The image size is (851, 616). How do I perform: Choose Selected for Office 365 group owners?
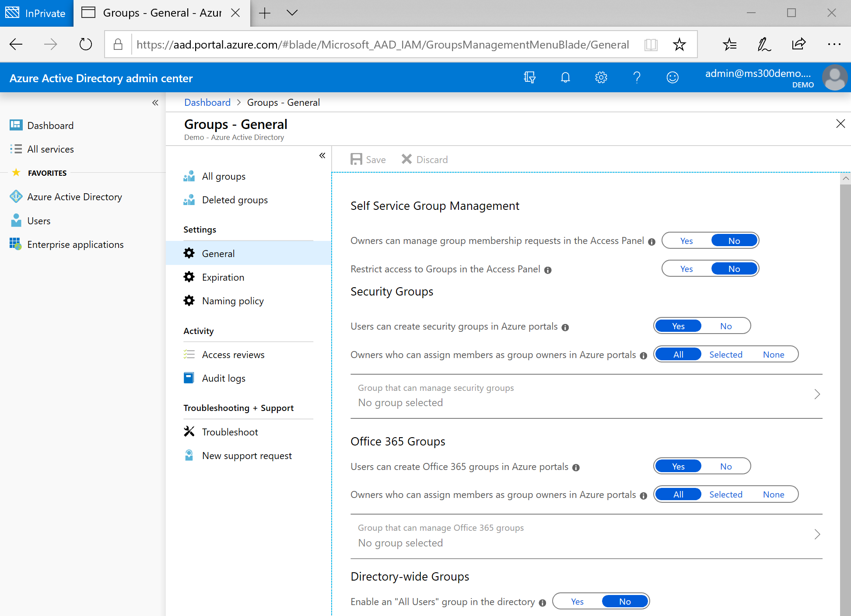(726, 494)
